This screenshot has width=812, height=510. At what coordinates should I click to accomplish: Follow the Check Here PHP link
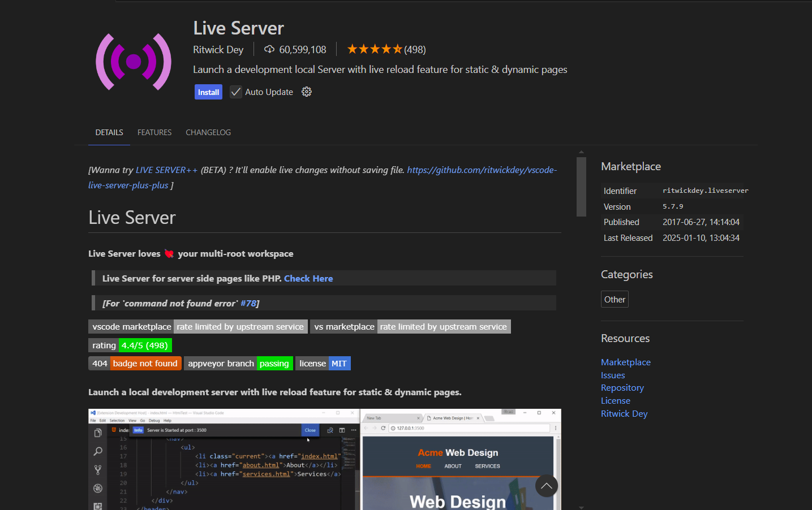pyautogui.click(x=308, y=278)
